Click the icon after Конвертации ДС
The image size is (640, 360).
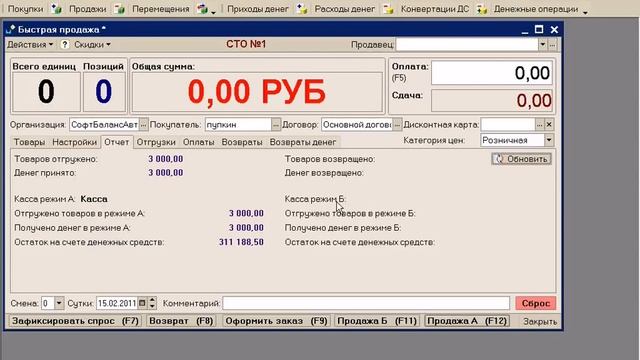(482, 9)
